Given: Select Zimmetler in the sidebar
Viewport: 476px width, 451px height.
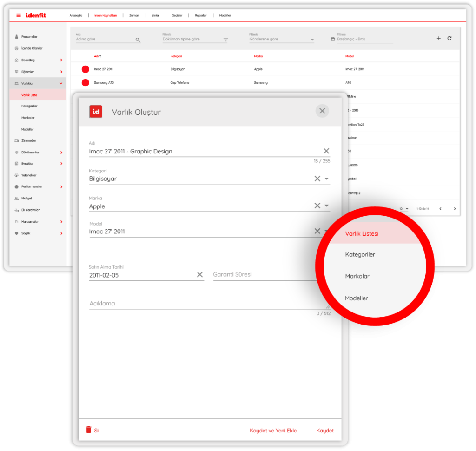Looking at the screenshot, I should coord(29,141).
